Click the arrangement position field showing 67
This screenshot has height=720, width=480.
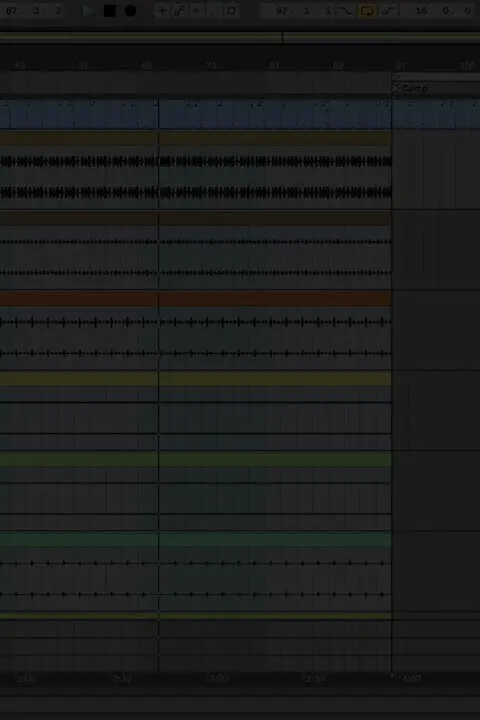pyautogui.click(x=11, y=11)
